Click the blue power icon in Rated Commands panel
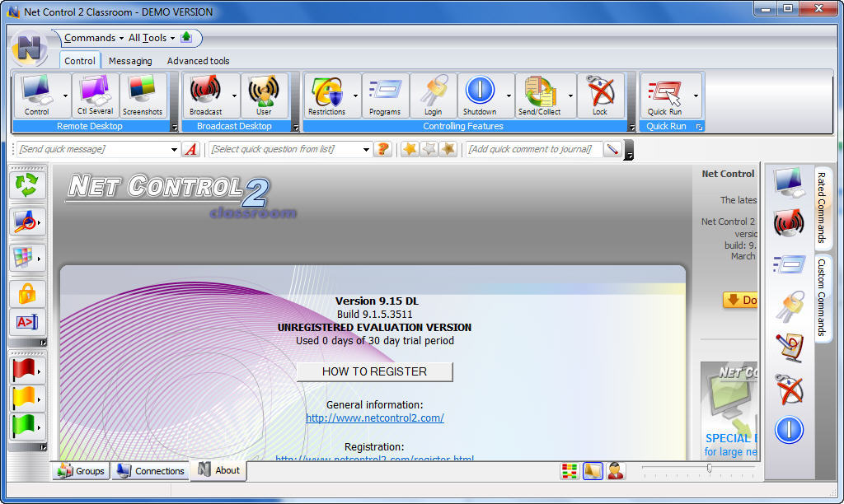844x504 pixels. (x=789, y=430)
